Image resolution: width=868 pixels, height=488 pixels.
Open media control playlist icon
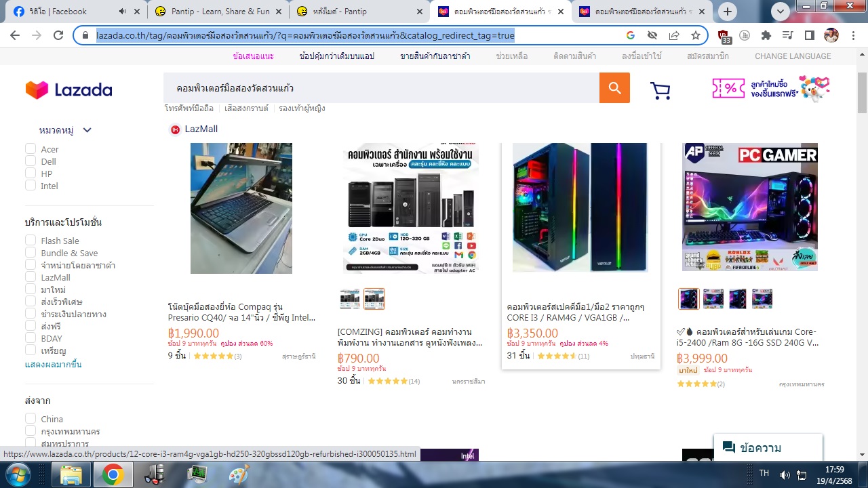tap(788, 35)
